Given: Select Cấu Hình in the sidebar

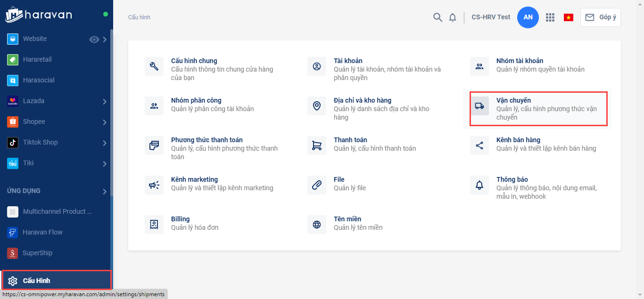Looking at the screenshot, I should point(37,281).
